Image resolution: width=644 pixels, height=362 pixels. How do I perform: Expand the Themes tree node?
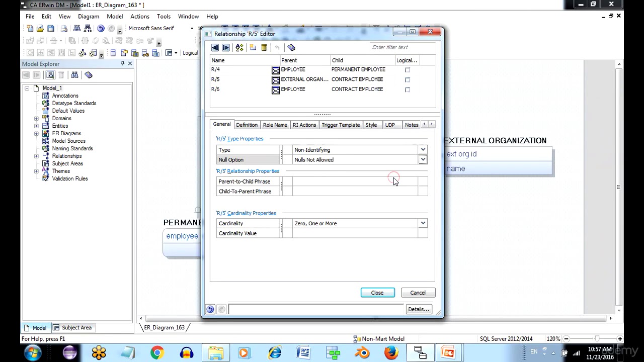(36, 171)
